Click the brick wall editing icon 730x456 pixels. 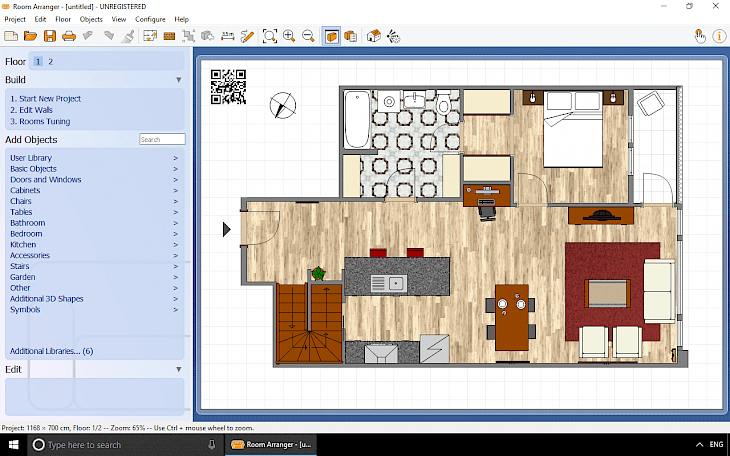point(169,36)
